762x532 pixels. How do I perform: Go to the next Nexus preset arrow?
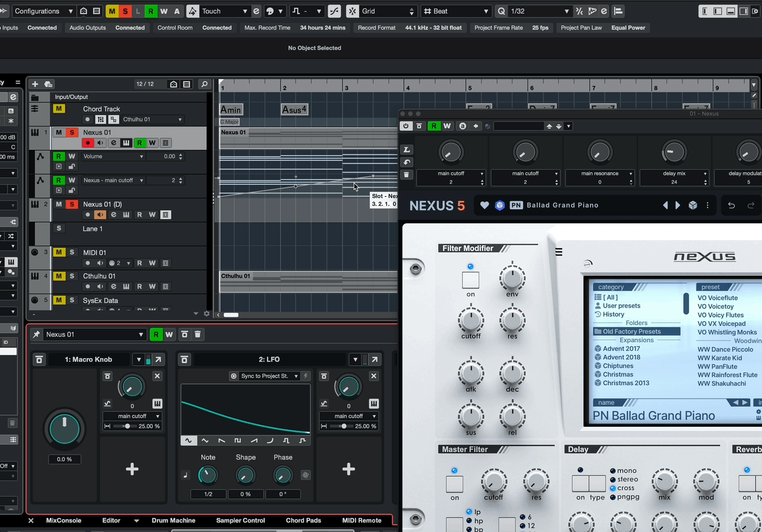click(678, 205)
